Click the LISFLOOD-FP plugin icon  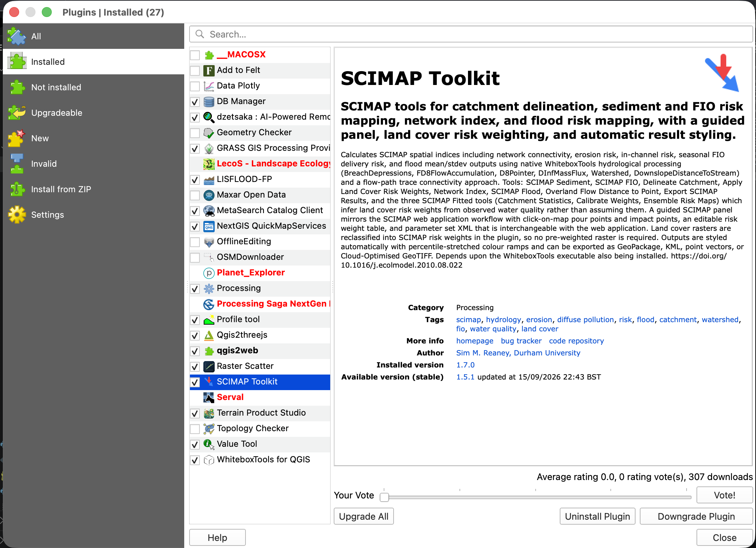pyautogui.click(x=209, y=179)
